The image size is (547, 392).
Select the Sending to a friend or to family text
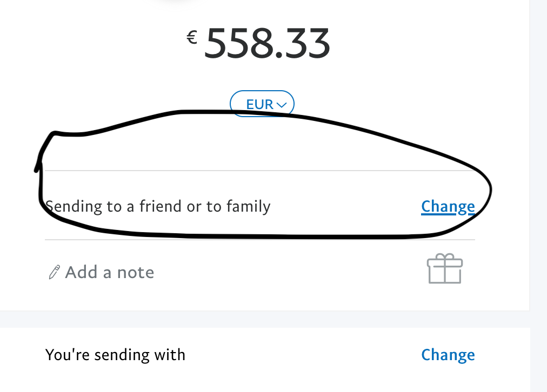coord(158,206)
